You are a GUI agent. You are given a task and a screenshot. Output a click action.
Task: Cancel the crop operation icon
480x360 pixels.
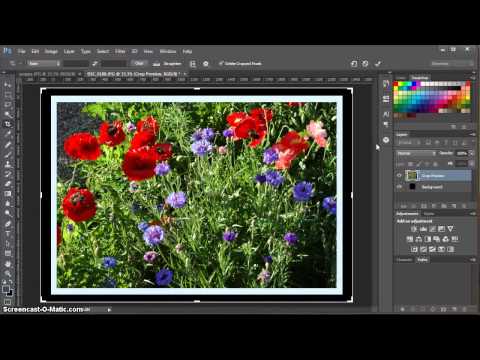click(x=365, y=63)
